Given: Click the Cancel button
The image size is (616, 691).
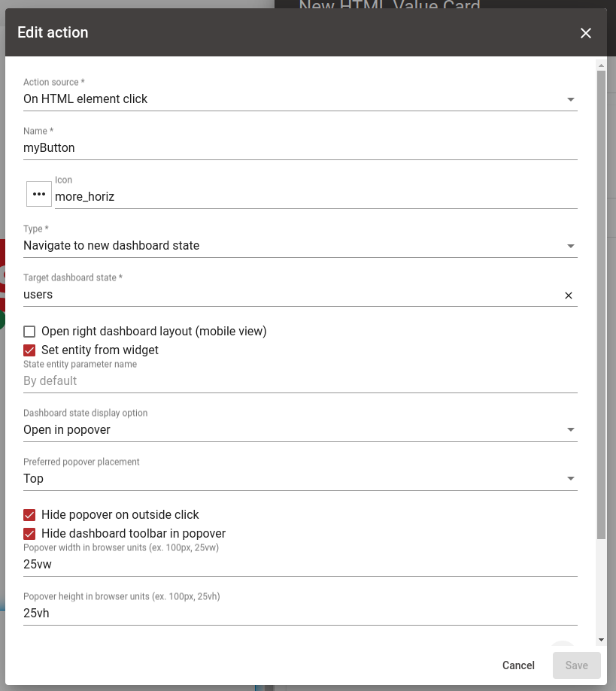Looking at the screenshot, I should point(517,665).
